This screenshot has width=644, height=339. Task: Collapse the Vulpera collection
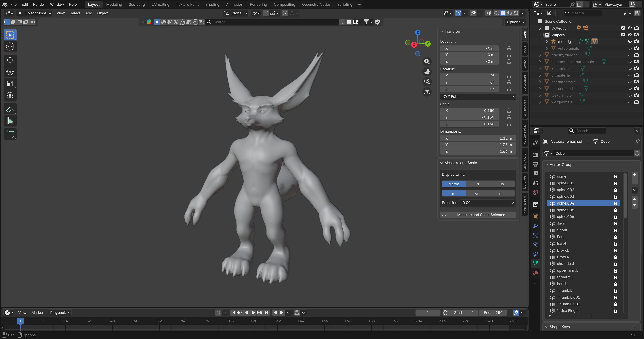click(540, 35)
